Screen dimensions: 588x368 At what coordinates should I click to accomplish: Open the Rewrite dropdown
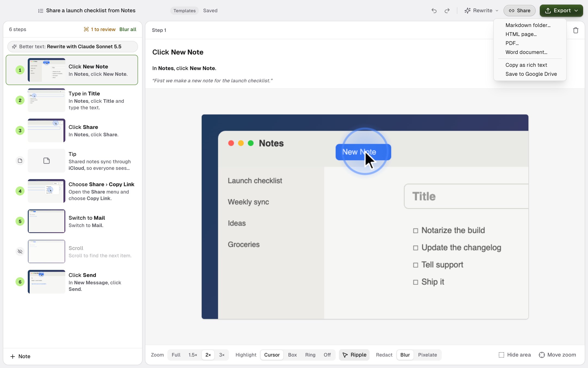pyautogui.click(x=482, y=11)
